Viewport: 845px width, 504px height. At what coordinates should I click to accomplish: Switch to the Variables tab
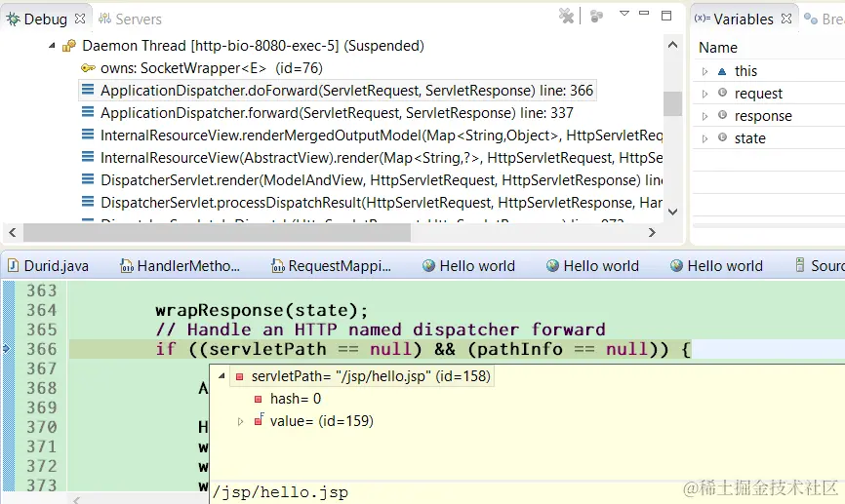(x=744, y=19)
